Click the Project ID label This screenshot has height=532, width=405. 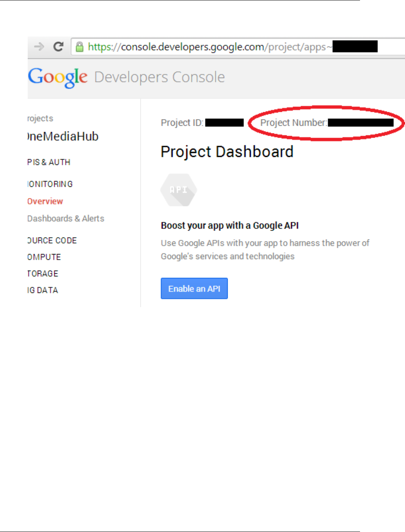[x=182, y=123]
